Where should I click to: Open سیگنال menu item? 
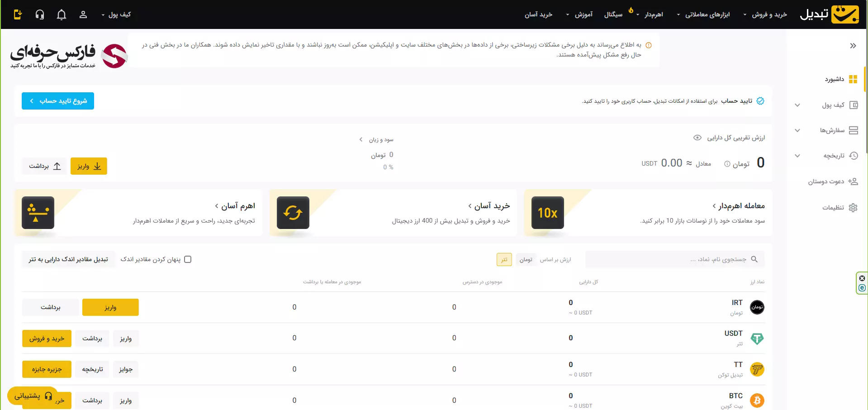613,14
